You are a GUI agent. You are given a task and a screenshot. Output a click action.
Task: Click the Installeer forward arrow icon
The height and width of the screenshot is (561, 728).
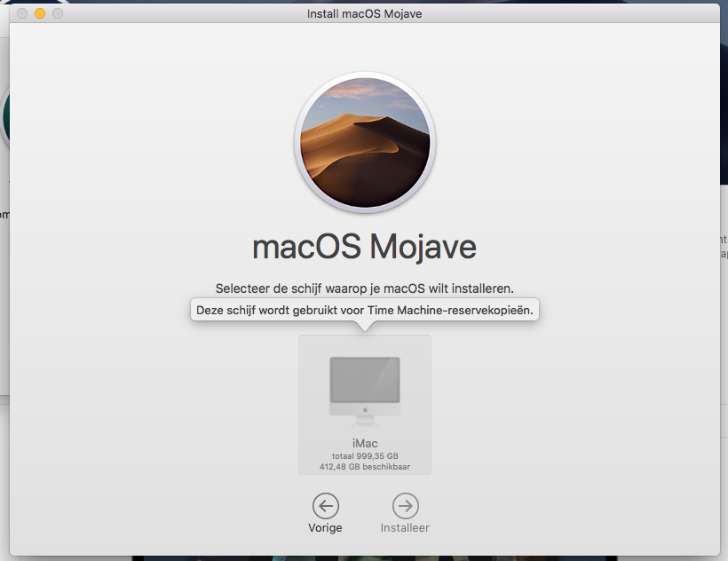pos(406,506)
